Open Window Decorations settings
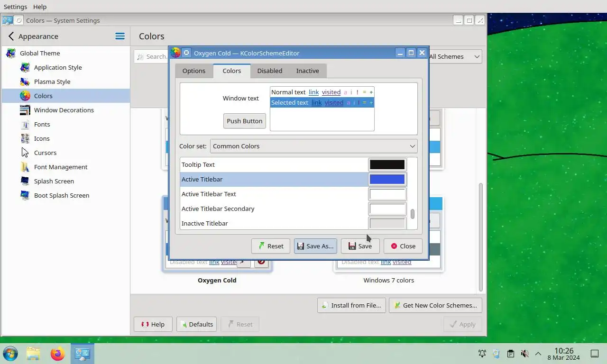This screenshot has width=607, height=364. click(x=65, y=110)
